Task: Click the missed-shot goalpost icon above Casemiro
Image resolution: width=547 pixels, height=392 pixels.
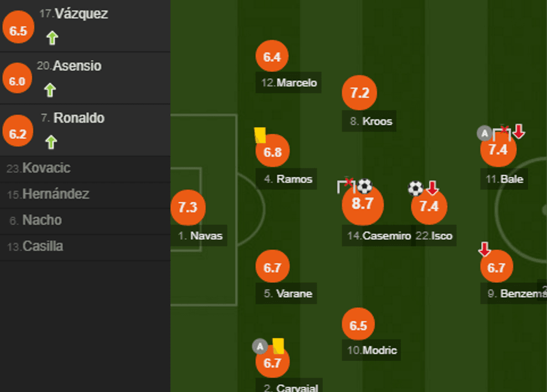Action: pos(346,186)
